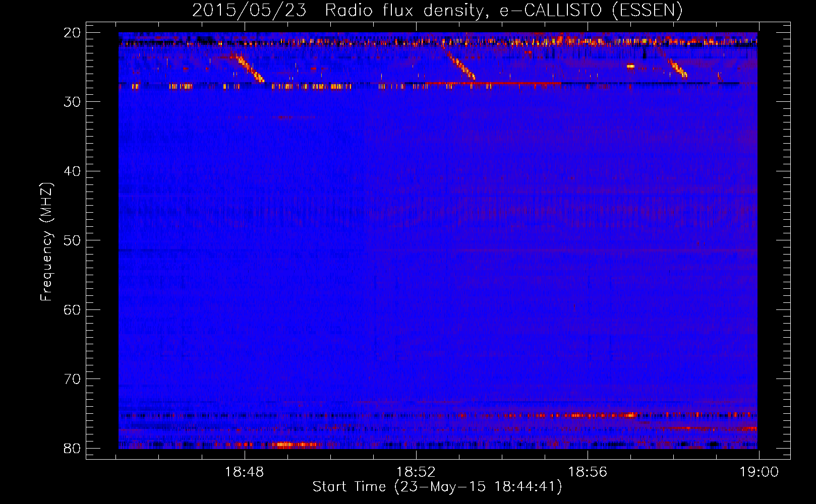
Task: Click the 18:48 time tick label
Action: [x=245, y=472]
